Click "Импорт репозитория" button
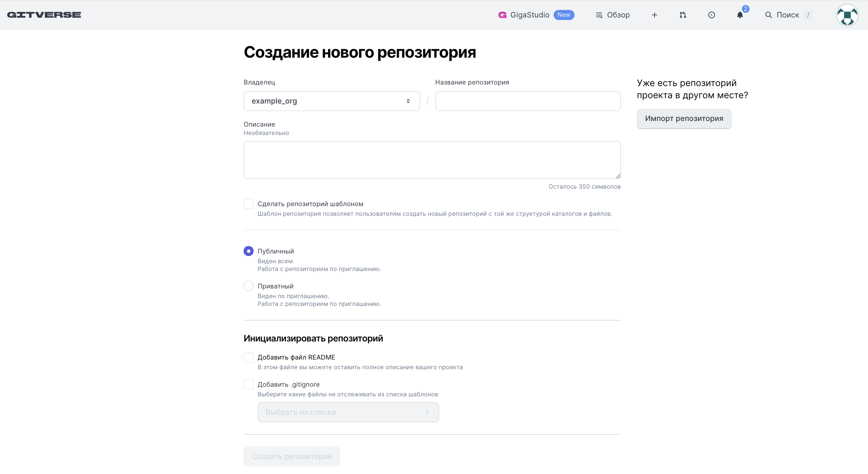The image size is (868, 474). pyautogui.click(x=684, y=119)
